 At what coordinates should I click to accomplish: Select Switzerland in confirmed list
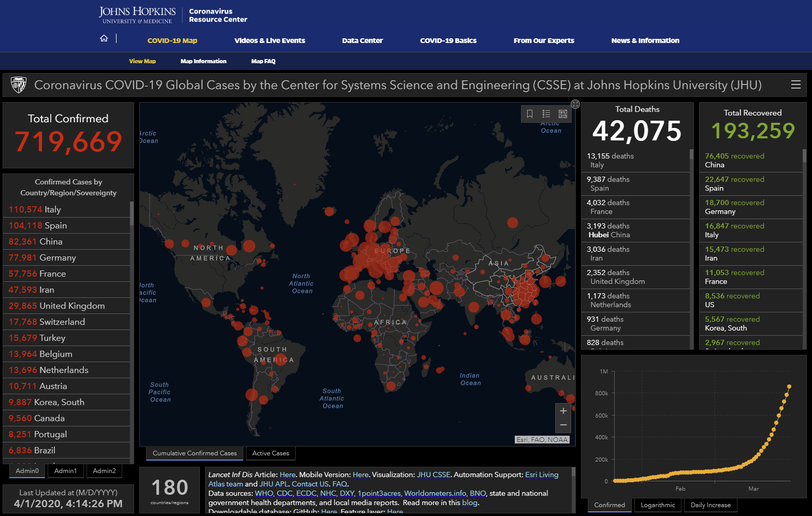point(66,322)
